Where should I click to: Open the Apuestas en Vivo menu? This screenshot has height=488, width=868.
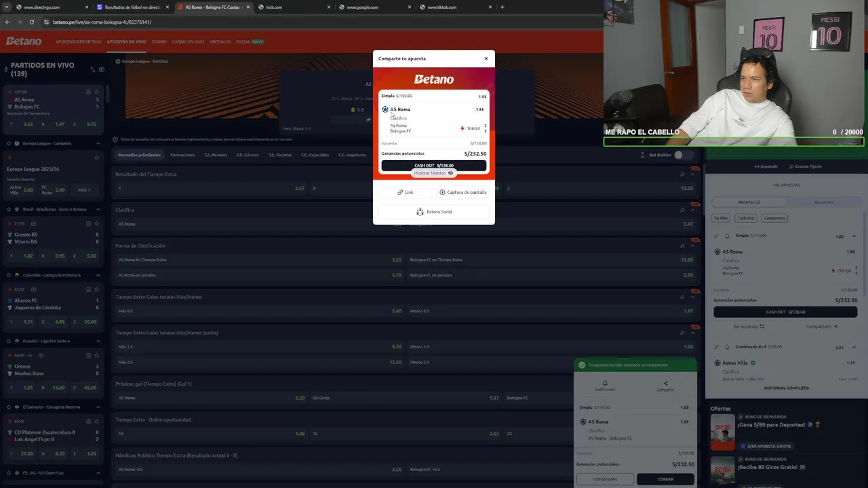point(126,41)
